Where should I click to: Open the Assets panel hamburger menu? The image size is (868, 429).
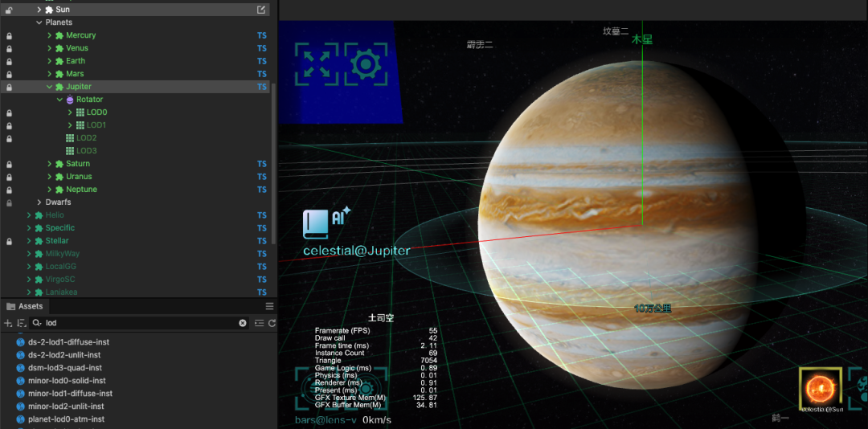pos(270,306)
